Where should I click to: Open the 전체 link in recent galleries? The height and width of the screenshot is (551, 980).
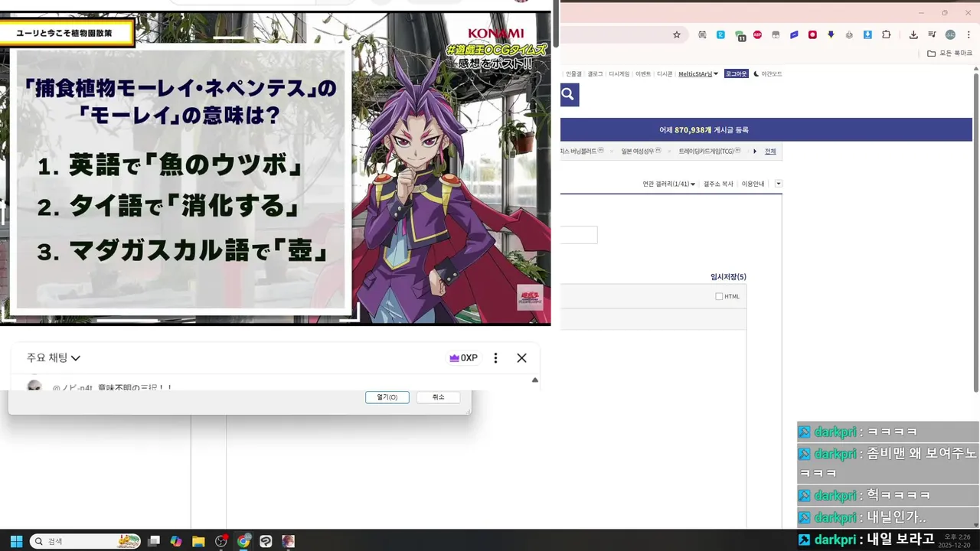pyautogui.click(x=770, y=151)
